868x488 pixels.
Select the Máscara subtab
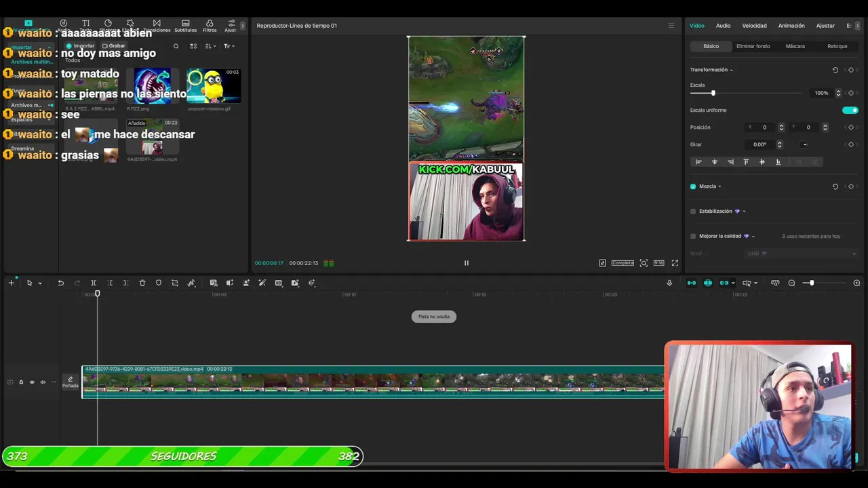(x=795, y=46)
